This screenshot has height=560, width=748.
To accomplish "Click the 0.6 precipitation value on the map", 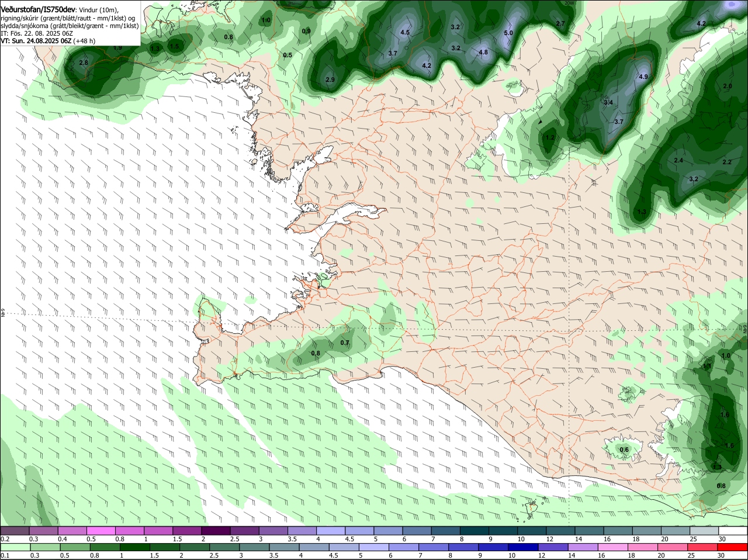I will pyautogui.click(x=624, y=450).
